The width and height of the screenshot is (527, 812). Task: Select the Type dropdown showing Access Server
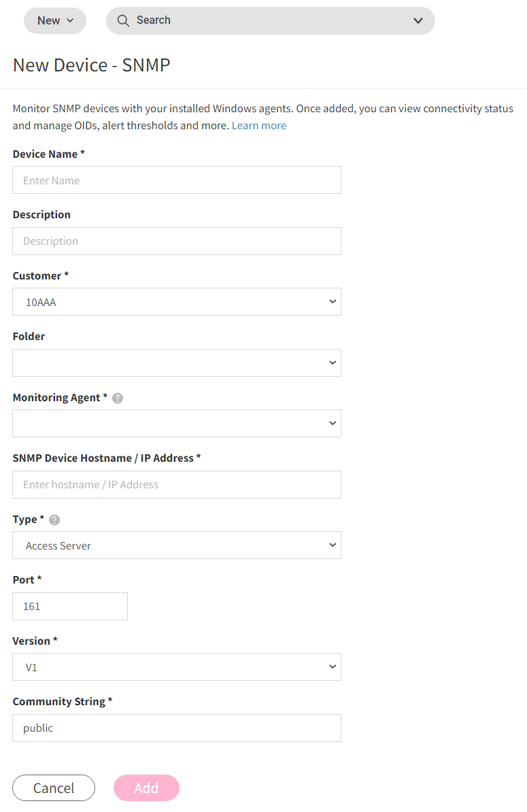point(177,545)
